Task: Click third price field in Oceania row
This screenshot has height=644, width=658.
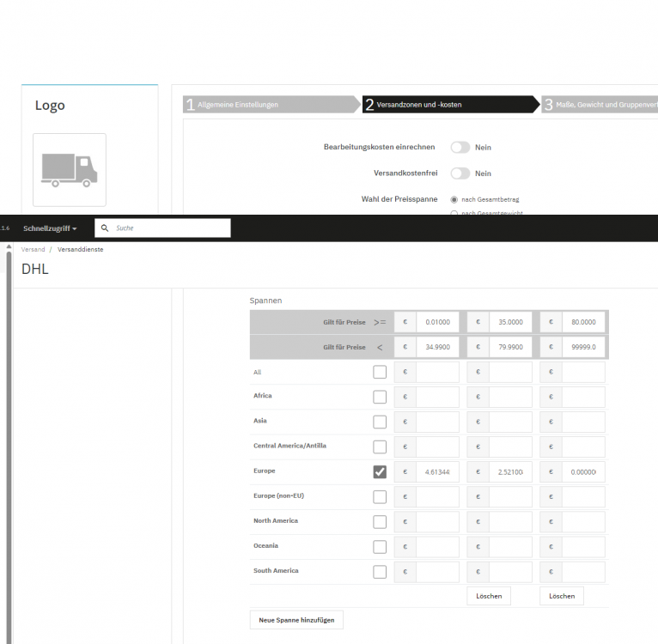Action: point(584,547)
